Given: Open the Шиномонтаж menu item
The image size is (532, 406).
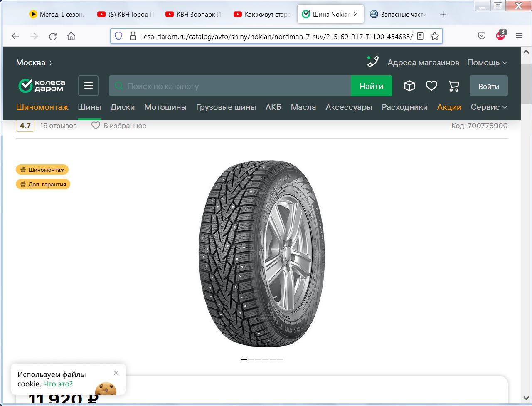Looking at the screenshot, I should pyautogui.click(x=42, y=107).
